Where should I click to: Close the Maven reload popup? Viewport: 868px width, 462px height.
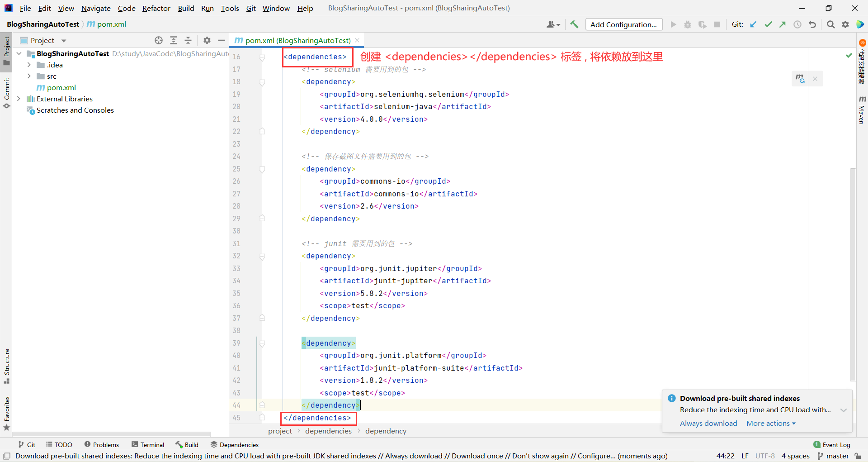(x=815, y=79)
